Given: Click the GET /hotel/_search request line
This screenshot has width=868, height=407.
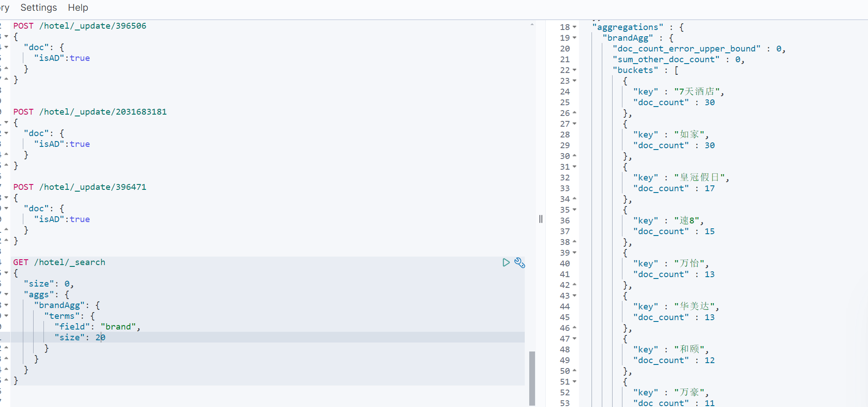Looking at the screenshot, I should pyautogui.click(x=59, y=262).
